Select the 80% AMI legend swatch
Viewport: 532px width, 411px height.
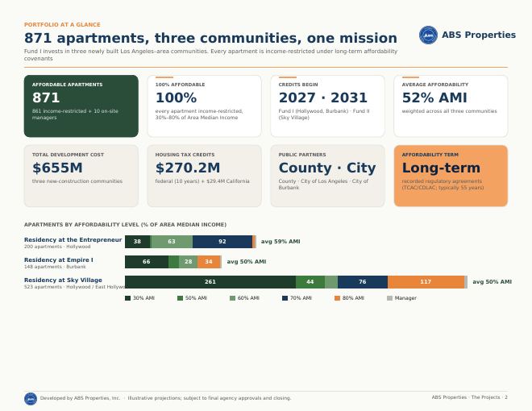[337, 298]
